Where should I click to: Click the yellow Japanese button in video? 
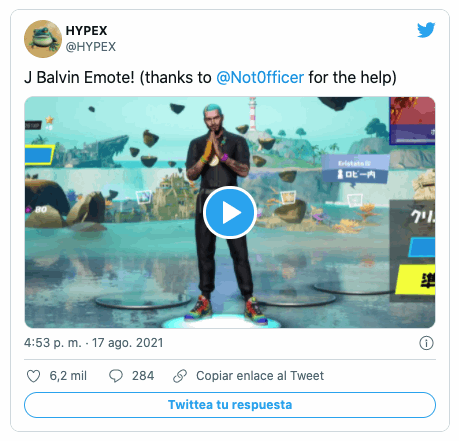(415, 280)
